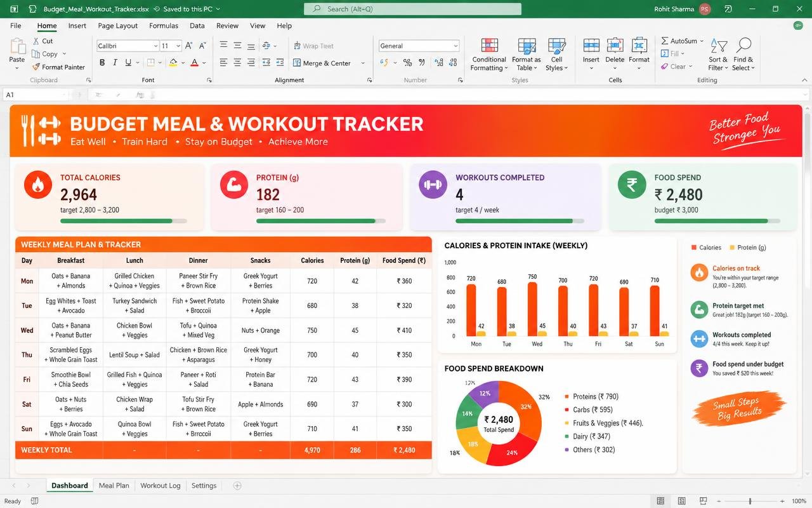812x508 pixels.
Task: Open Cell Styles gallery
Action: (556, 55)
